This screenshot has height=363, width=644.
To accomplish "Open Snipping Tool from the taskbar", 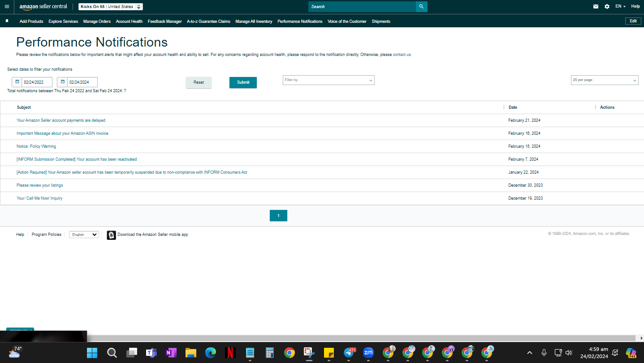I will tap(309, 353).
